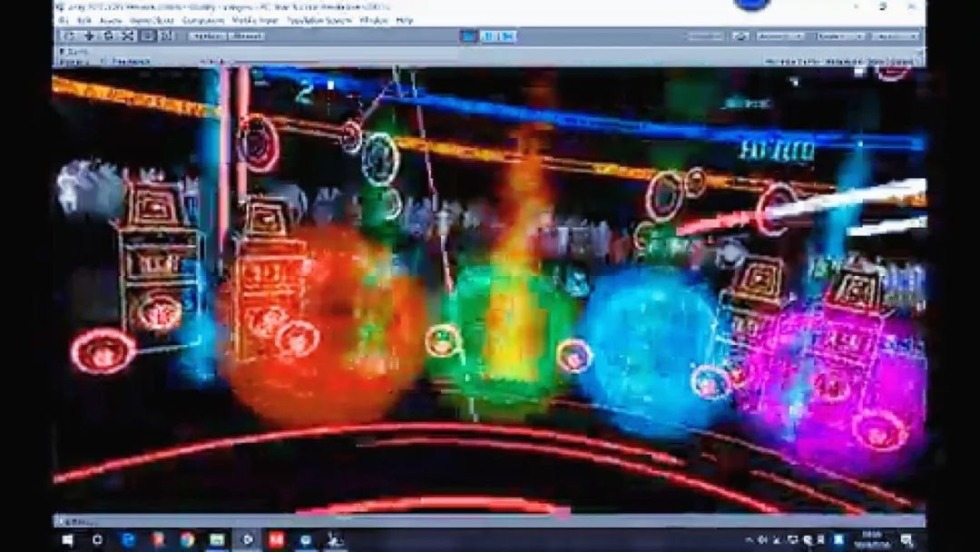Open the Windows notification center
Image resolution: width=980 pixels, height=552 pixels.
pyautogui.click(x=907, y=539)
